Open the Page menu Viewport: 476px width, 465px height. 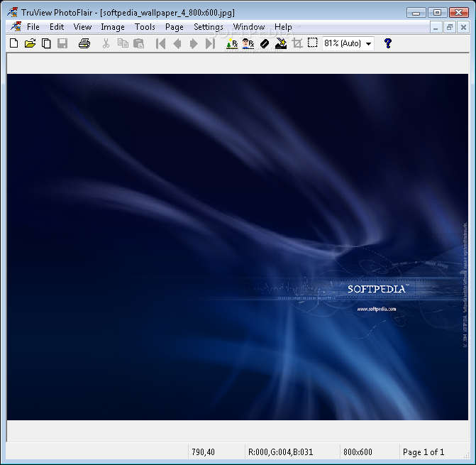coord(175,27)
